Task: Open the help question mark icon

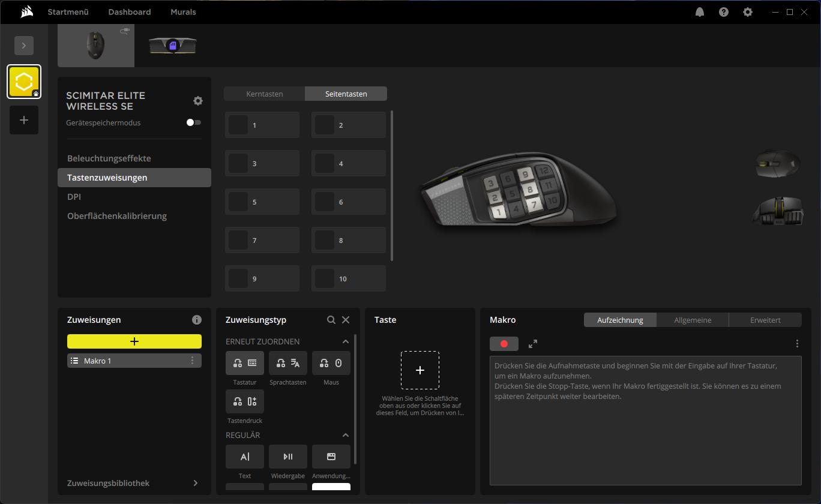Action: 724,12
